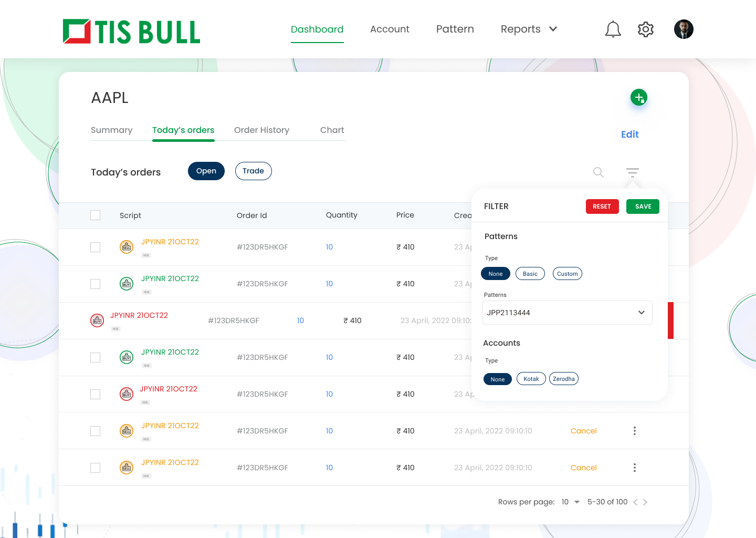Go to the previous page arrow

pyautogui.click(x=635, y=502)
